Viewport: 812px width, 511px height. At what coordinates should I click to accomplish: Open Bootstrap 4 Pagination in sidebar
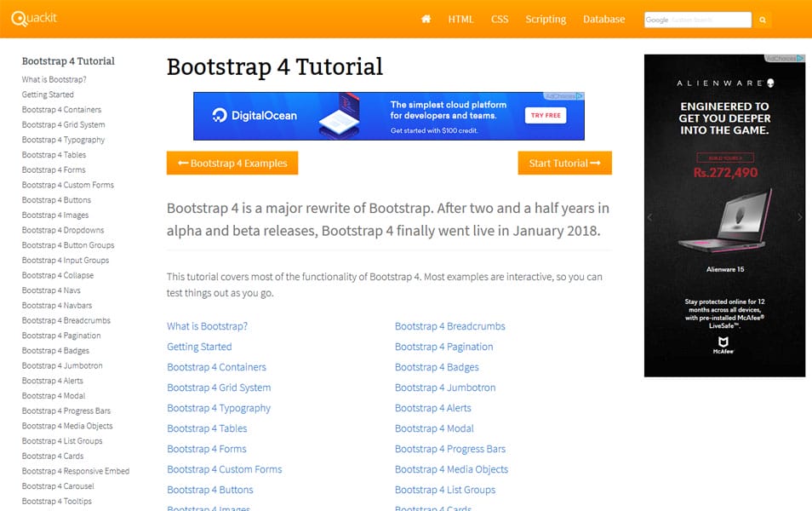pyautogui.click(x=61, y=336)
